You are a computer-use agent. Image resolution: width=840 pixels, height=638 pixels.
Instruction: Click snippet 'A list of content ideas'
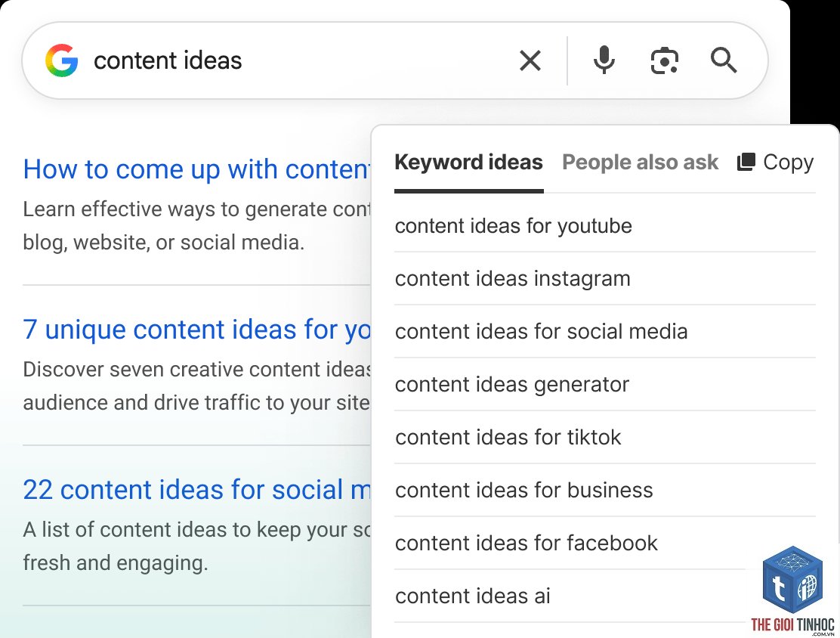point(196,547)
